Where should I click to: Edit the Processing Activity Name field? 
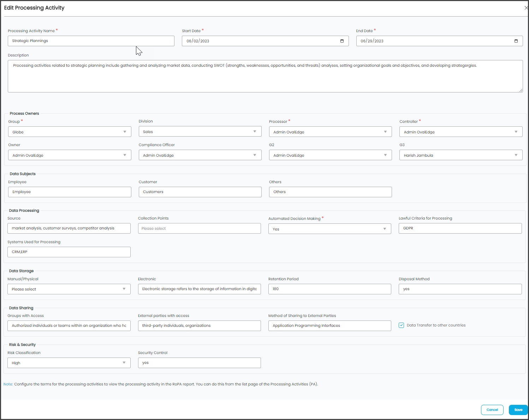tap(91, 41)
